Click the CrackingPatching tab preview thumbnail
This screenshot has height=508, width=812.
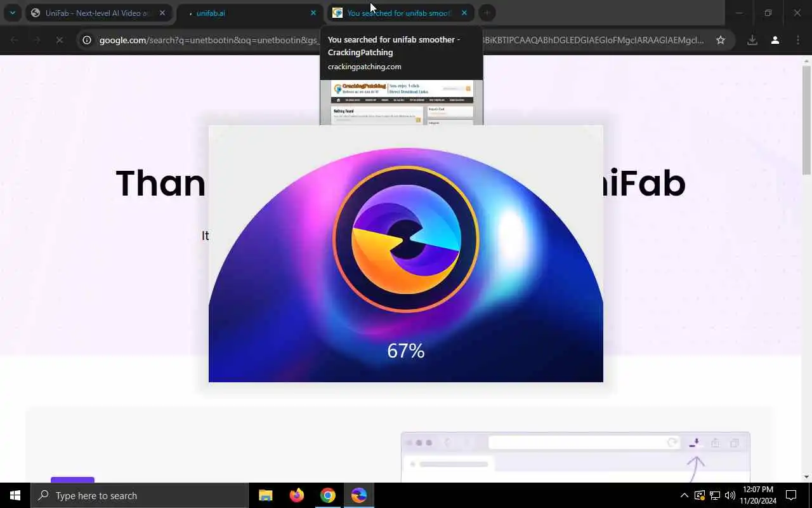[402, 102]
